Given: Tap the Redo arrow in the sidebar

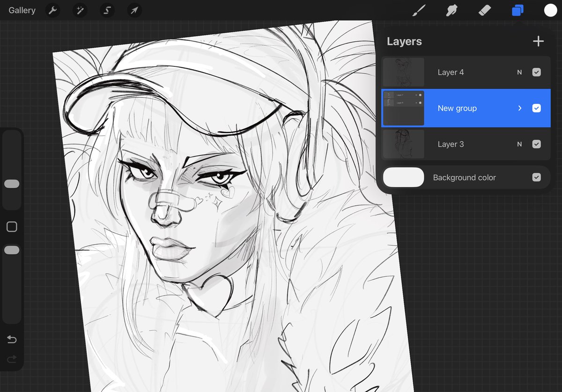Looking at the screenshot, I should [12, 359].
